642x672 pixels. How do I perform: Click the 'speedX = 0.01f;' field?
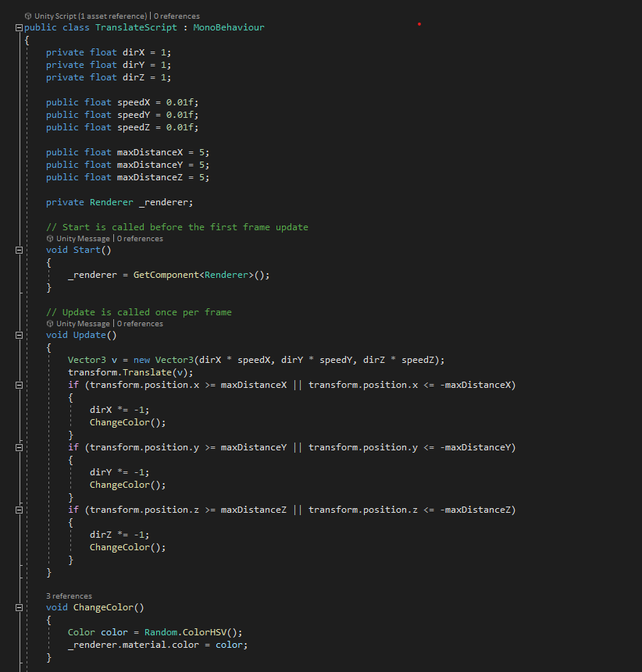click(x=158, y=102)
